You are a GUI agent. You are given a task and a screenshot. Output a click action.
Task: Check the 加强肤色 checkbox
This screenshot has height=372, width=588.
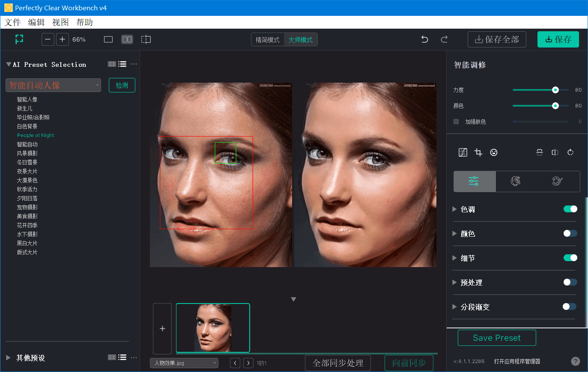[x=456, y=122]
